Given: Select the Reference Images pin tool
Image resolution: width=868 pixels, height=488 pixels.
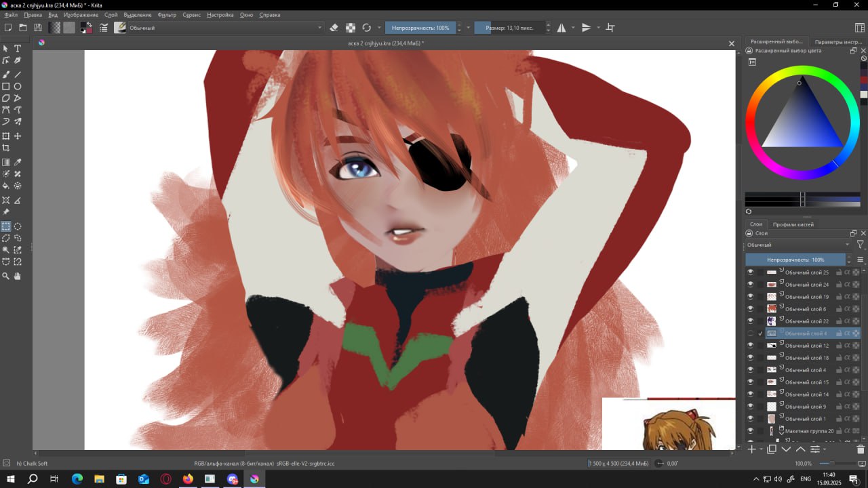Looking at the screenshot, I should 6,212.
